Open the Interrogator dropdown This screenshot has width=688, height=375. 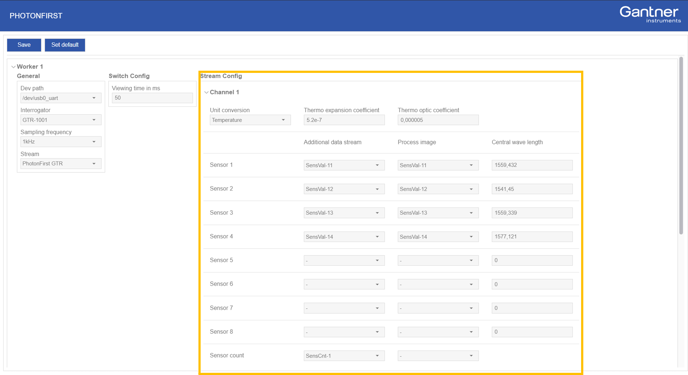coord(61,120)
